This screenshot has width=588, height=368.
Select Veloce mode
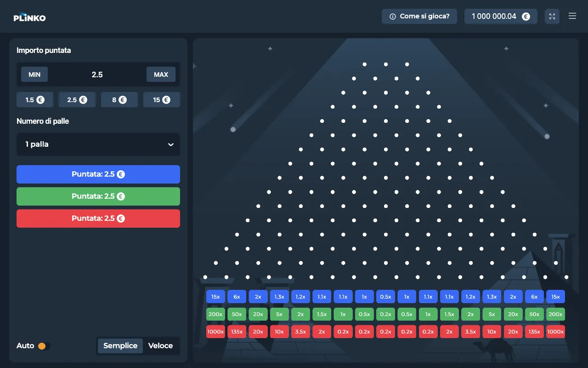pyautogui.click(x=160, y=346)
